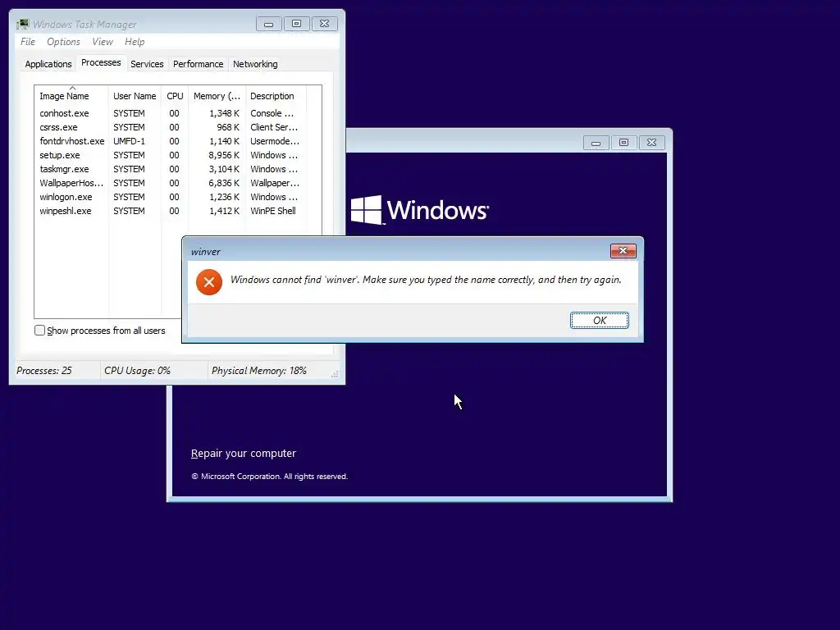840x630 pixels.
Task: Click the Task Manager resize grip
Action: coord(335,374)
